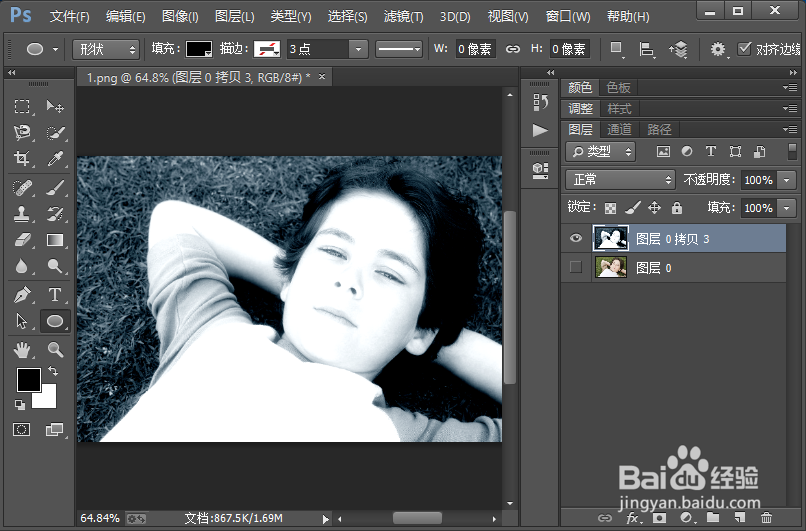Select the Zoom tool
The image size is (806, 531).
[x=55, y=350]
